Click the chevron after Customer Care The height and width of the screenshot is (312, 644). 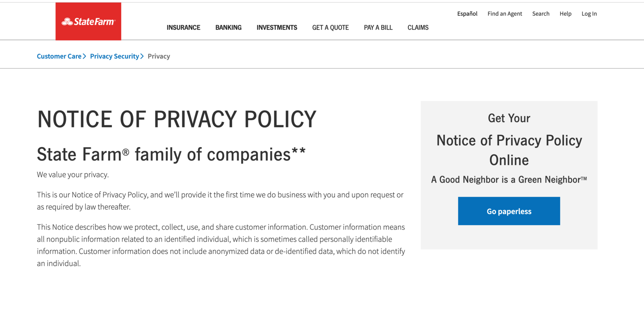click(85, 56)
